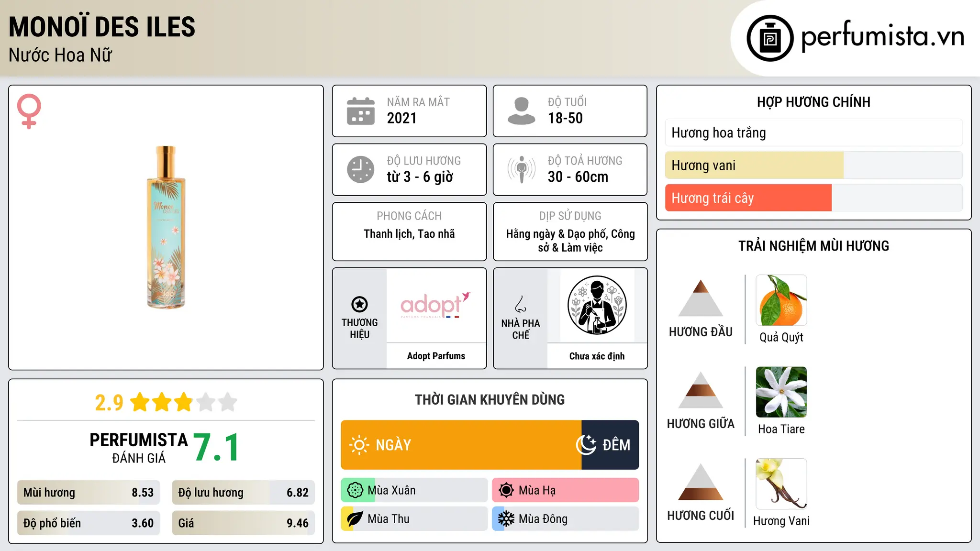980x551 pixels.
Task: Click the perfumista.vn site name
Action: point(883,35)
